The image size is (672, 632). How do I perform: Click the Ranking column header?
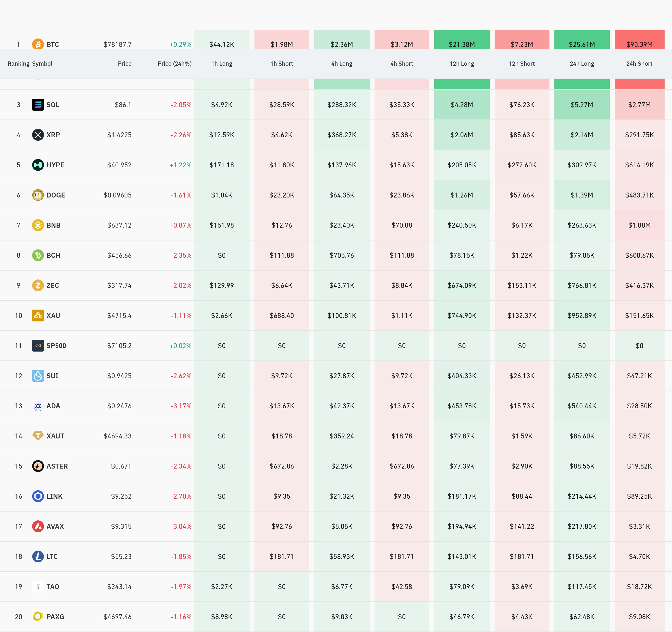[18, 63]
